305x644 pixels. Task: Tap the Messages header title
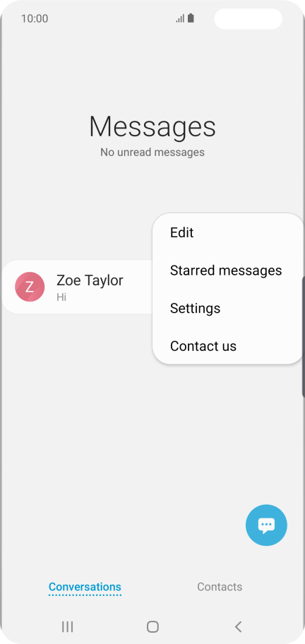[152, 126]
